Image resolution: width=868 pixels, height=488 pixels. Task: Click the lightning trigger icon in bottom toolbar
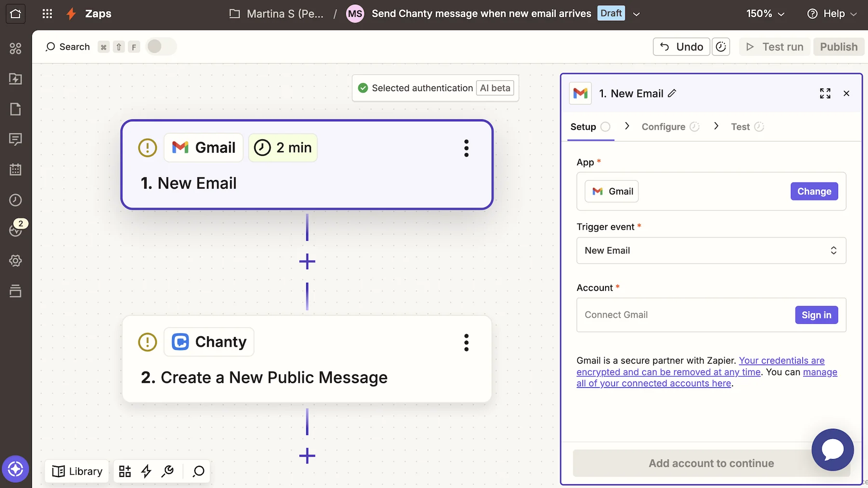[146, 471]
